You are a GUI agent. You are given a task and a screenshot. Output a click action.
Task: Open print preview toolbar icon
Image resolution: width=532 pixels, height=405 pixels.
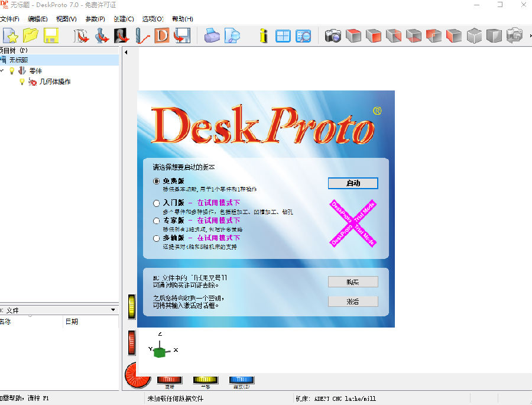click(x=232, y=35)
